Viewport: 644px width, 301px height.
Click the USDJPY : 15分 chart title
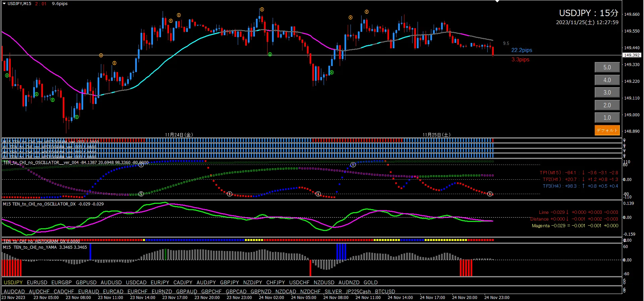click(x=589, y=13)
